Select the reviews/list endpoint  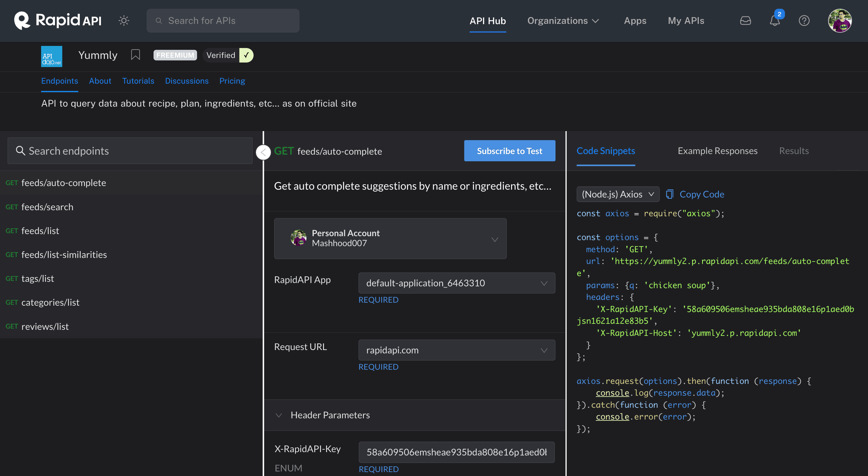[x=131, y=326]
